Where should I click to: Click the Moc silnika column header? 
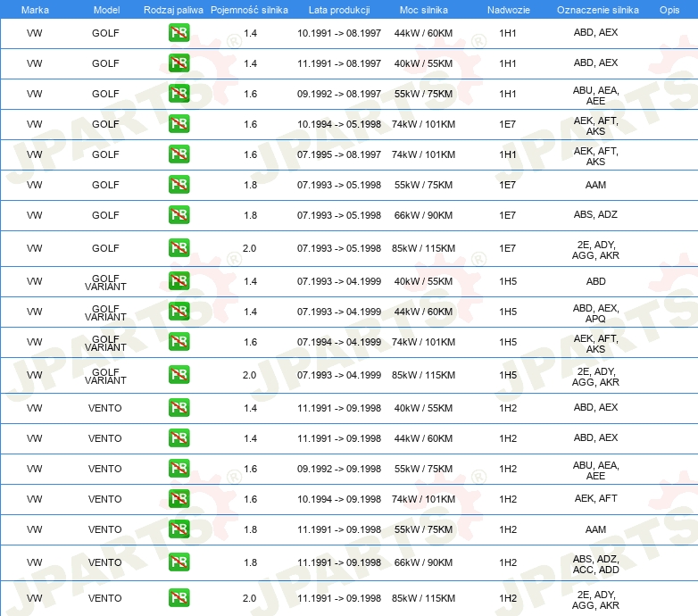tap(423, 10)
